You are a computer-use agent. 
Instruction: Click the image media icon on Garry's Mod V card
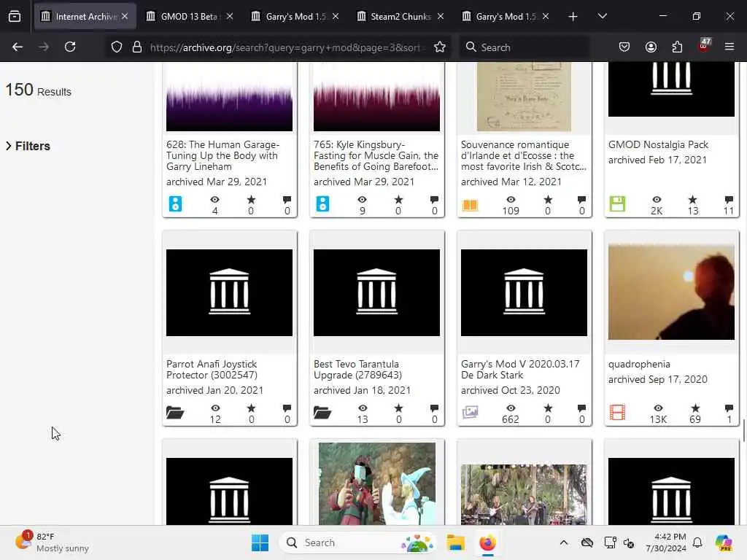coord(470,412)
